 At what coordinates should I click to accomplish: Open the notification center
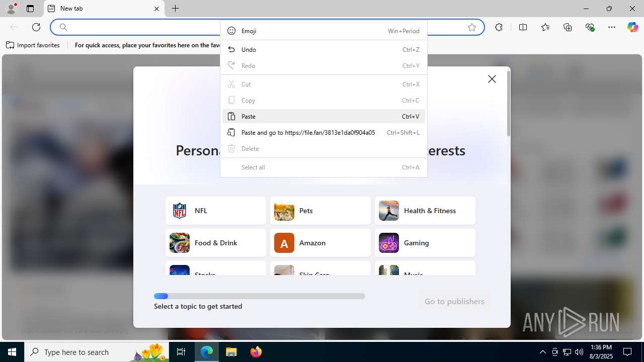628,352
